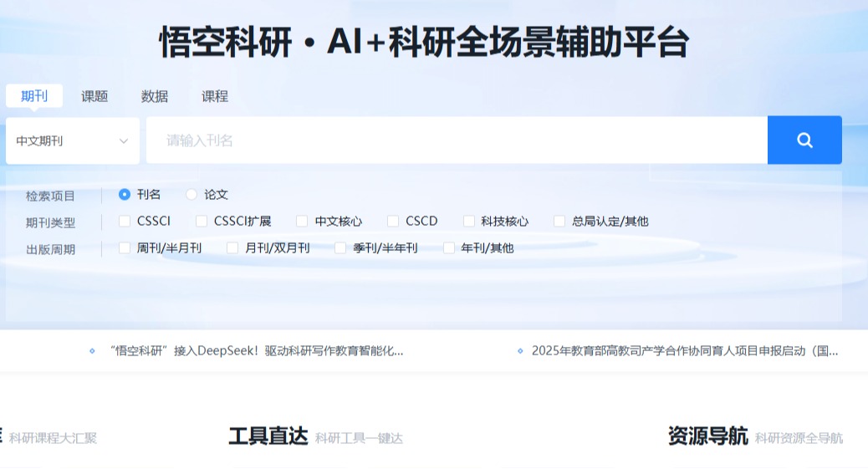
Task: Select the 课程 tab
Action: point(215,96)
